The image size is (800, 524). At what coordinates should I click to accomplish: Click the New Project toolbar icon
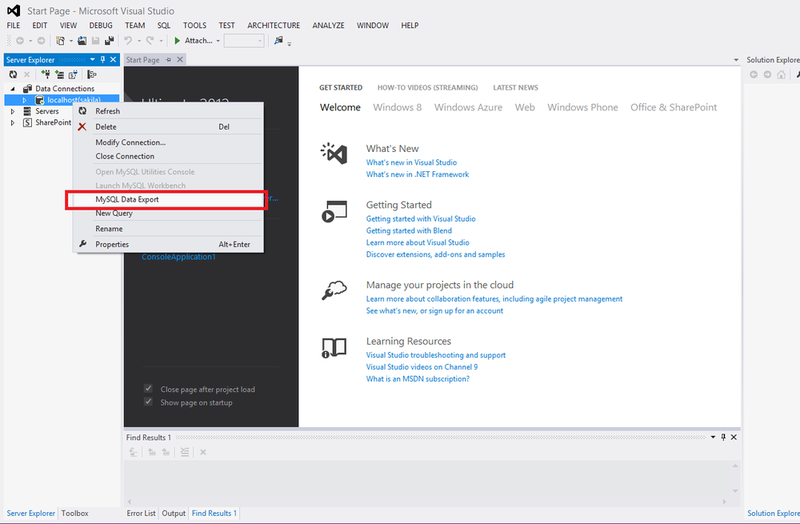(61, 41)
